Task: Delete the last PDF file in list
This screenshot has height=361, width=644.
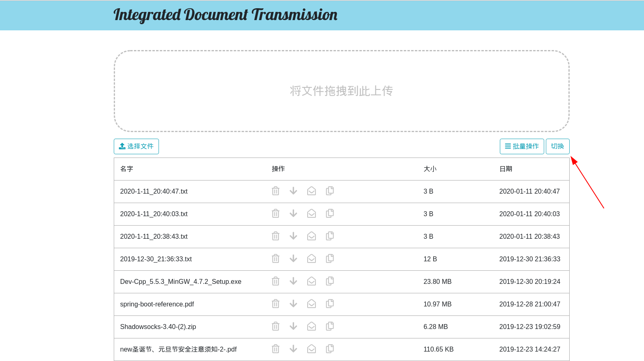Action: [x=276, y=349]
